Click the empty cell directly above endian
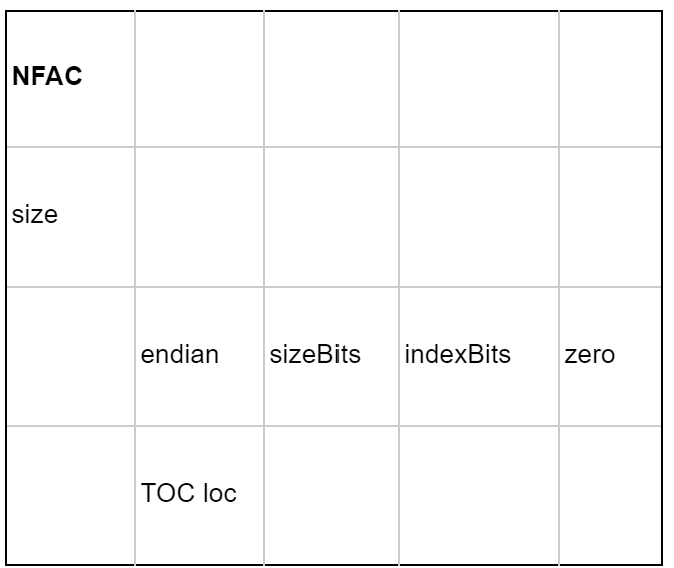Screen dimensions: 674x568 [199, 216]
